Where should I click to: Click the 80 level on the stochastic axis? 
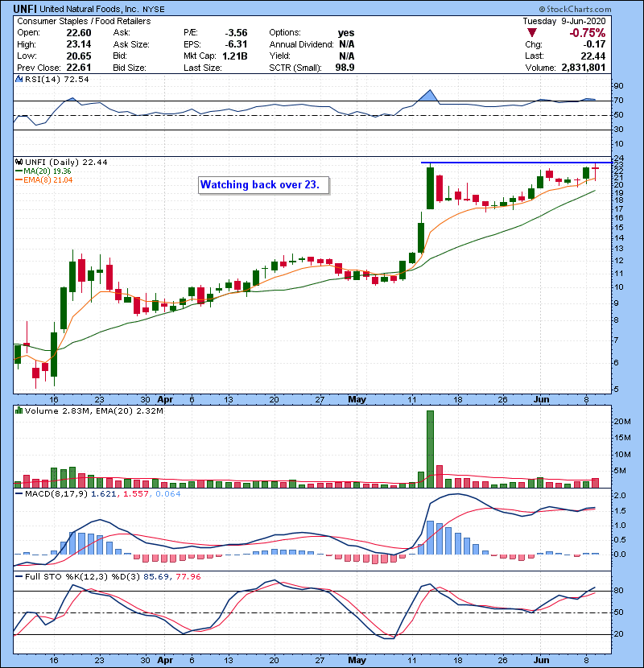618,591
